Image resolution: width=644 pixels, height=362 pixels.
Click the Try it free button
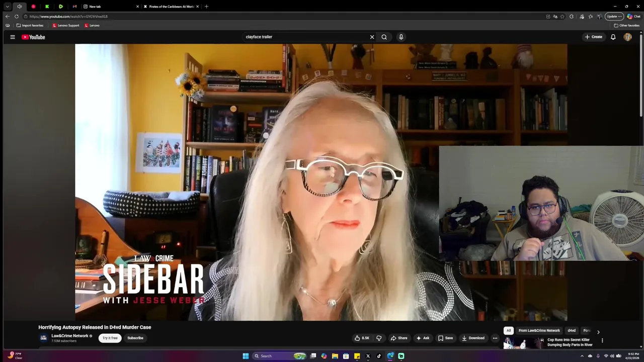tap(110, 338)
